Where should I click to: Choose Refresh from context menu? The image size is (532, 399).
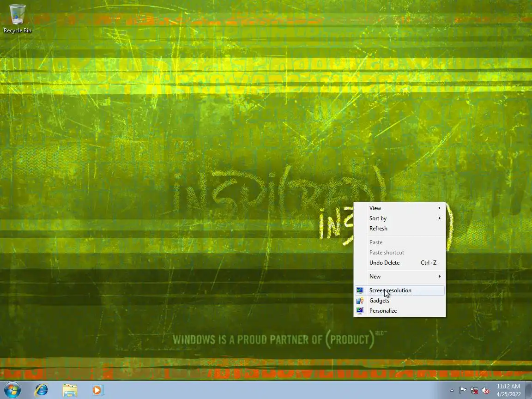[x=399, y=228]
